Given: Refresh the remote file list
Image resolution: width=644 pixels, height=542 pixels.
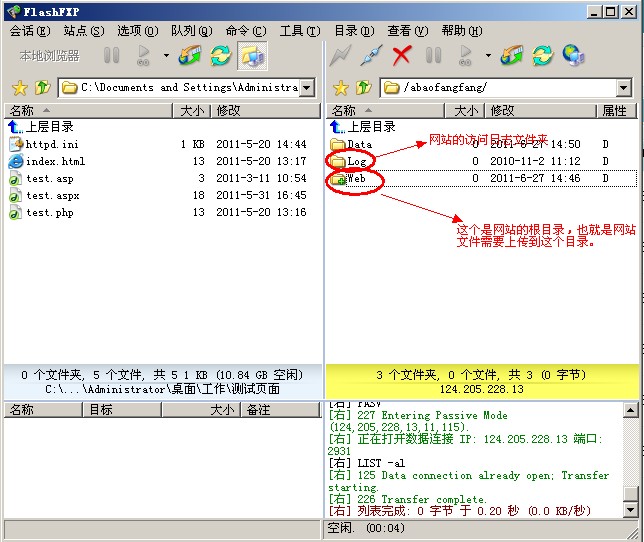Looking at the screenshot, I should coord(542,56).
